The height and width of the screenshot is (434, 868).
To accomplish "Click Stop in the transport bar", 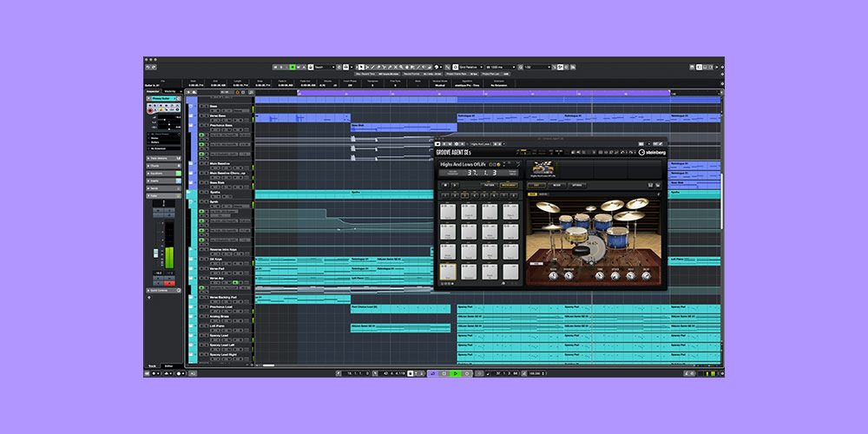I will pos(444,373).
